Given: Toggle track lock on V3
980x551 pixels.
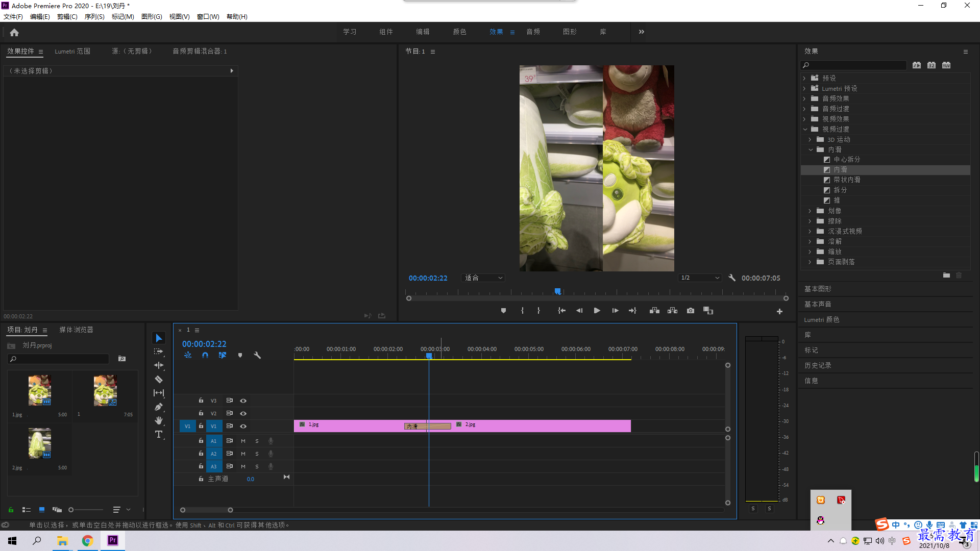Looking at the screenshot, I should coord(201,400).
